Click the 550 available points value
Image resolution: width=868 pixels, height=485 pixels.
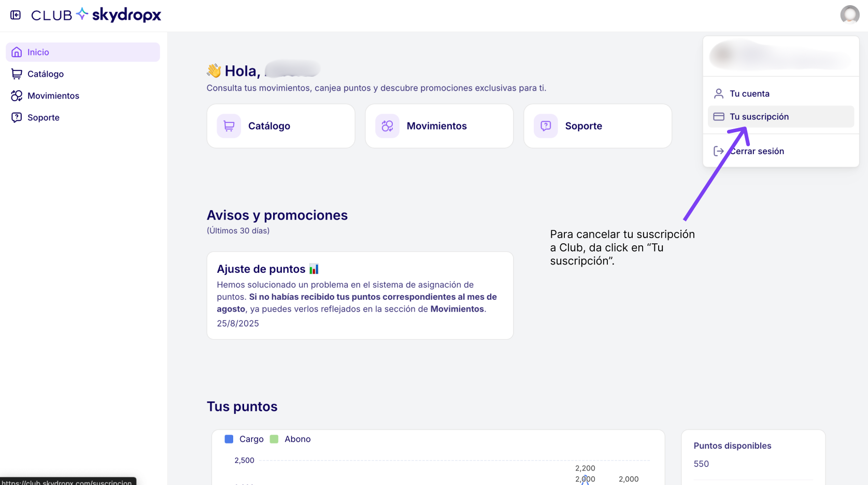point(701,464)
